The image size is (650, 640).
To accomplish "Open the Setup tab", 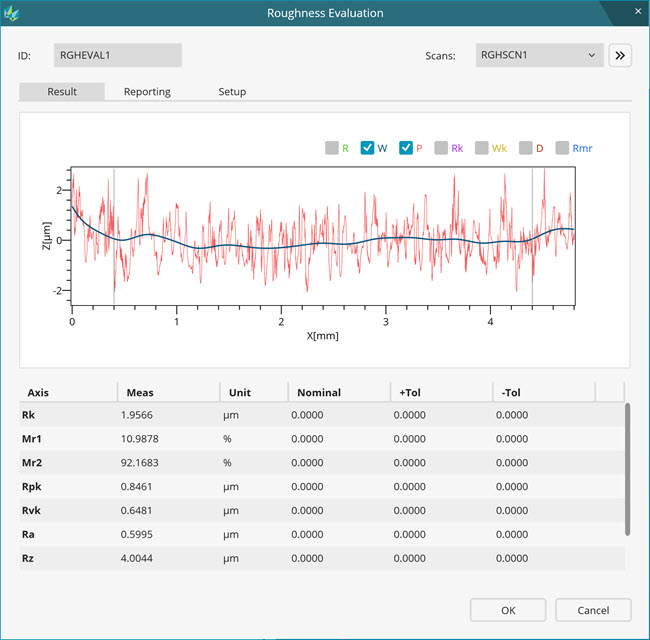I will click(232, 91).
